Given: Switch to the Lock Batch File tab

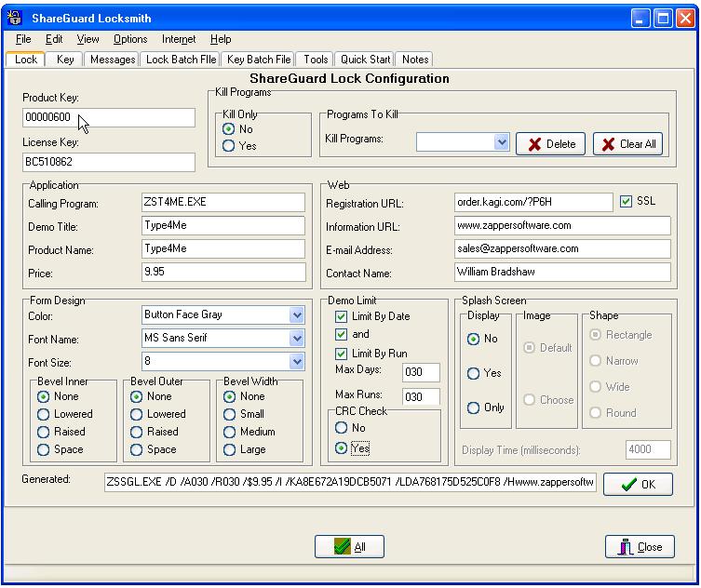Looking at the screenshot, I should (x=181, y=60).
